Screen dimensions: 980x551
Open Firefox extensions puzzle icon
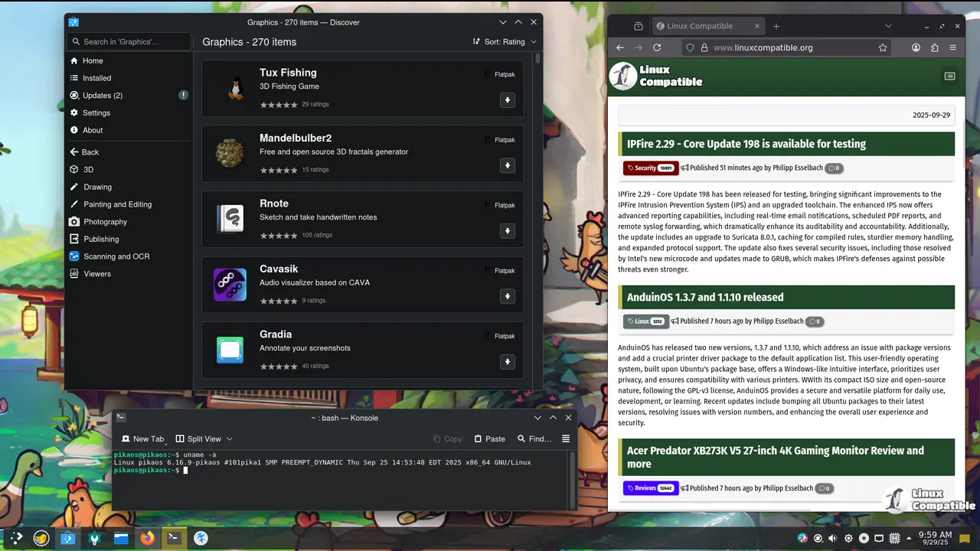point(934,47)
